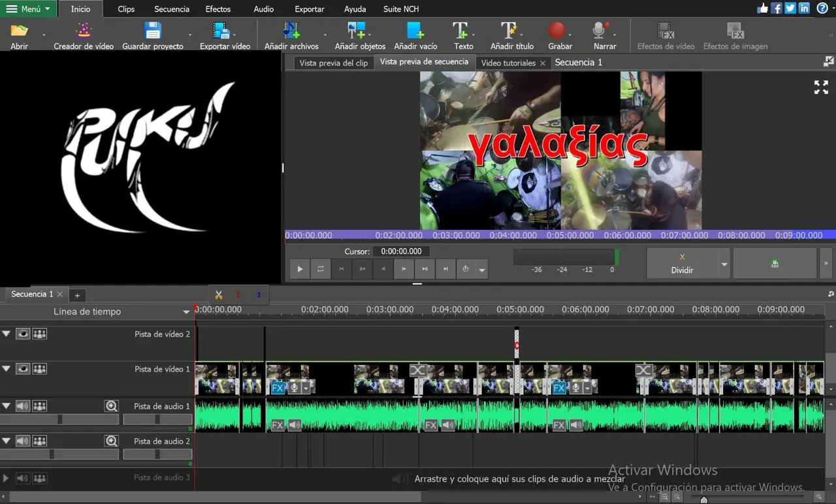The image size is (836, 504).
Task: Click the 360 video button
Action: point(775,264)
